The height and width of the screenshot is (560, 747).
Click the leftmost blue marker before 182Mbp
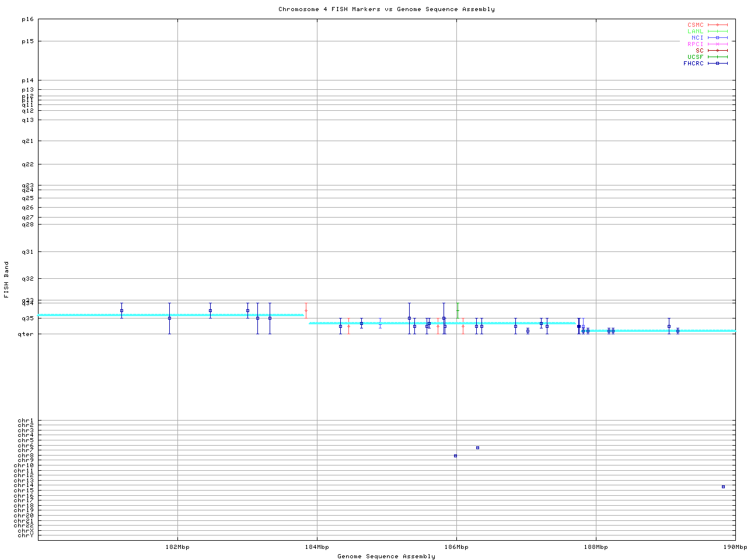(x=121, y=310)
